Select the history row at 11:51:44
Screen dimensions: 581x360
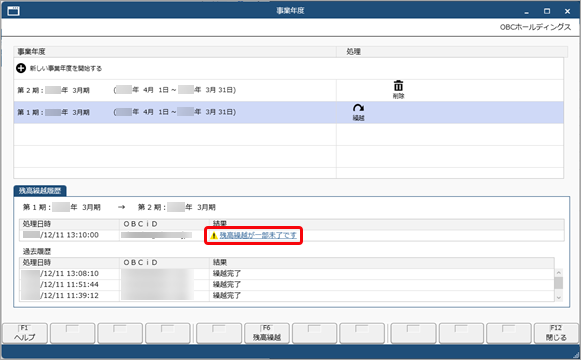[x=287, y=284]
